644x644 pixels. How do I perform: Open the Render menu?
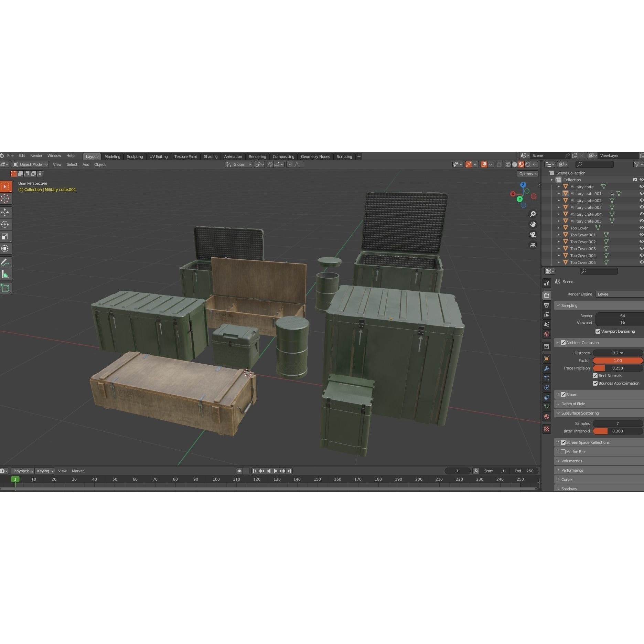tap(36, 155)
